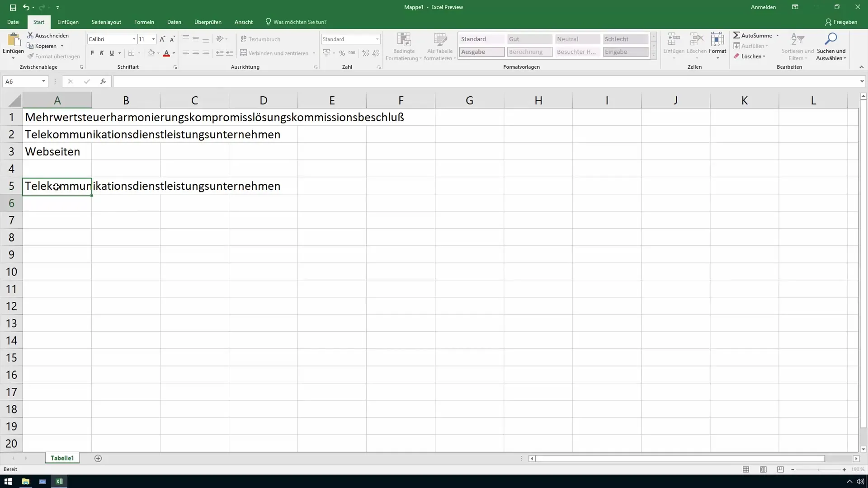Screen dimensions: 868x488
Task: Expand AutoSumme dropdown arrow
Action: tap(778, 35)
